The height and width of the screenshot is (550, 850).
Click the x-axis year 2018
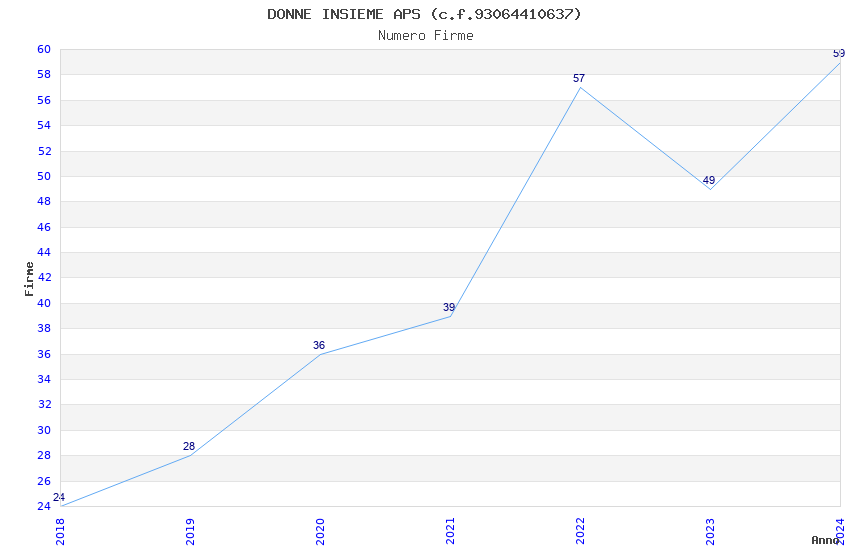(60, 532)
